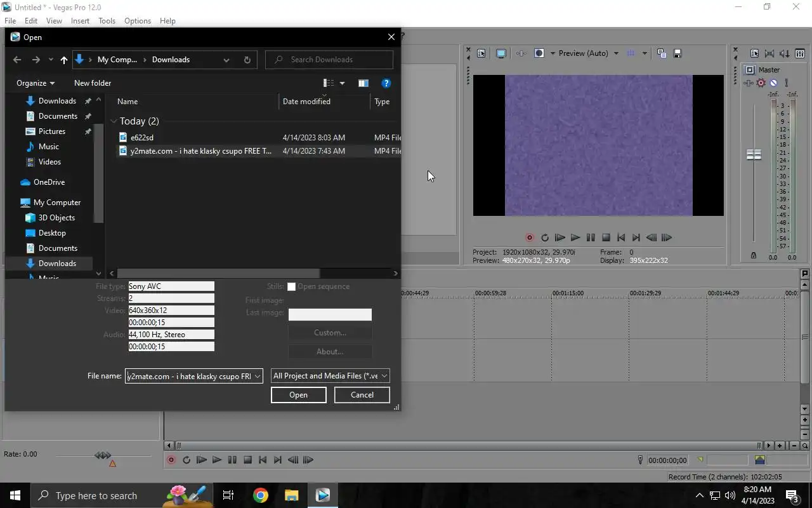Screen dimensions: 812x508
Task: Click Go to Start under video preview
Action: click(621, 237)
